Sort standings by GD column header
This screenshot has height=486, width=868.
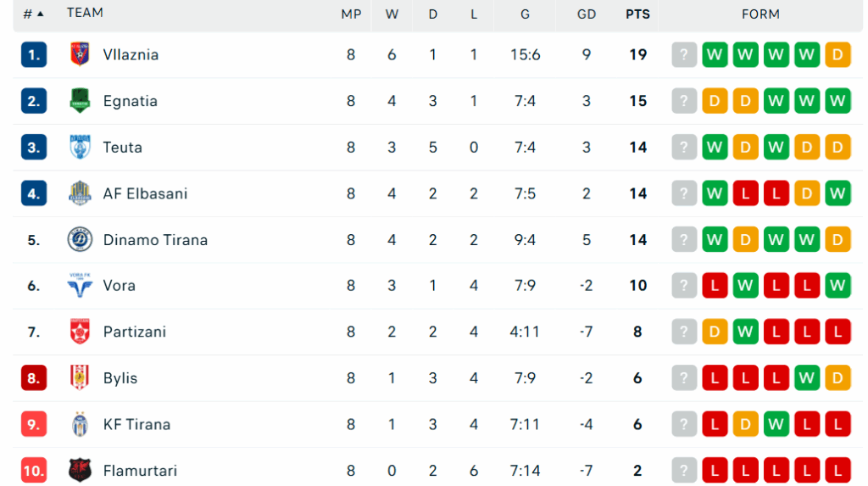tap(586, 14)
